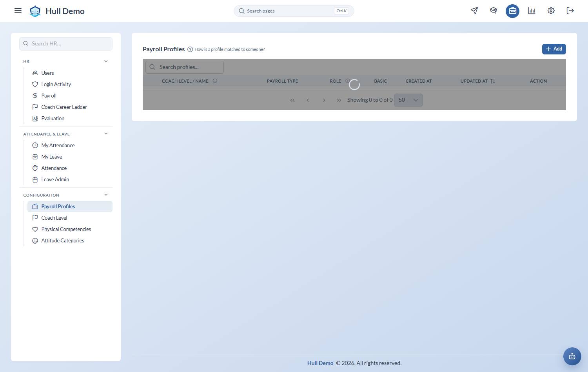Focus the Search pages field
Viewport: 588px width, 372px height.
click(x=294, y=11)
